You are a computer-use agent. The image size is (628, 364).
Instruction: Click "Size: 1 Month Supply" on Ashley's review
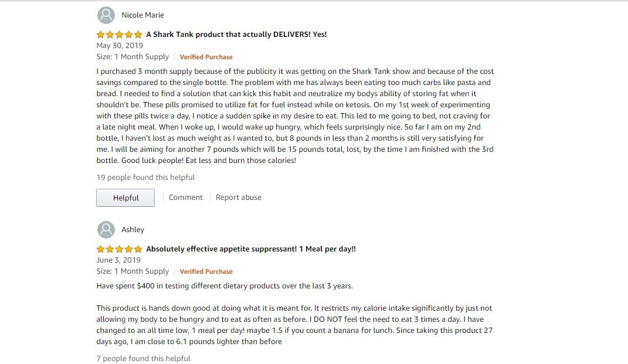click(x=133, y=271)
